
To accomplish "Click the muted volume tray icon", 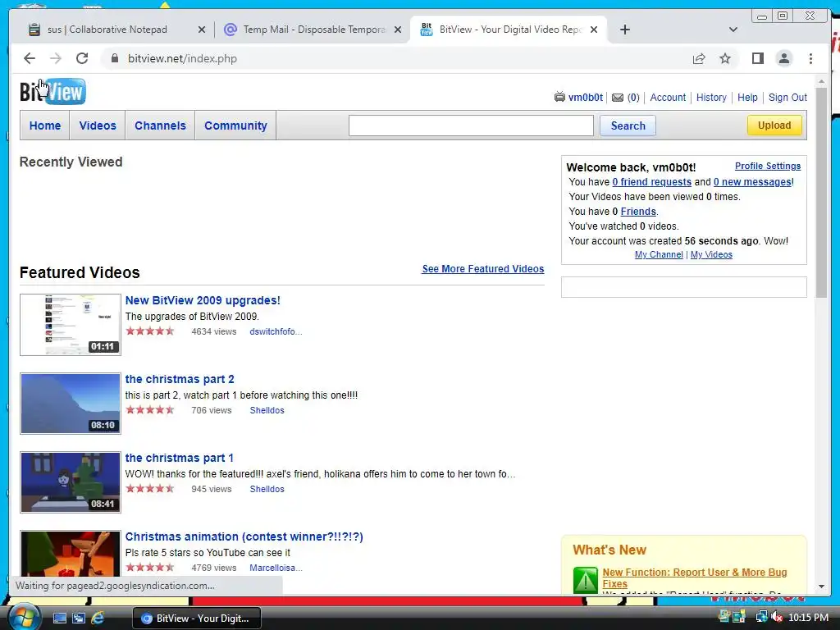I will click(x=776, y=617).
